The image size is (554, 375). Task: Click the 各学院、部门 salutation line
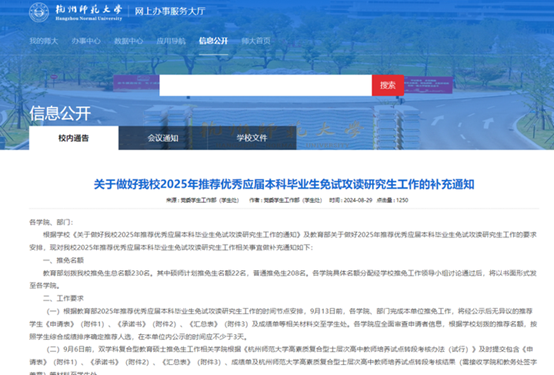[51, 222]
